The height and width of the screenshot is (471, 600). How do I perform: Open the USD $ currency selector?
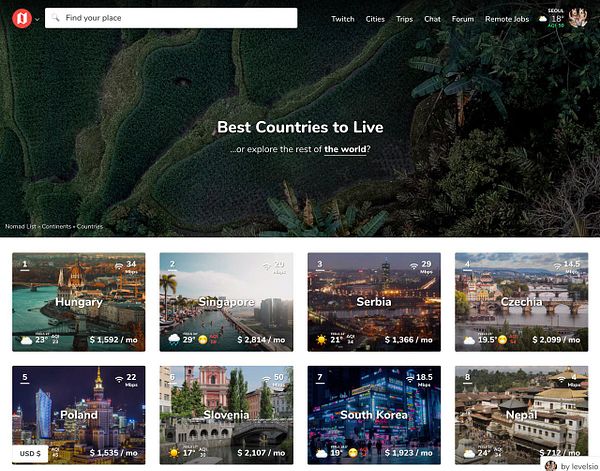click(x=30, y=453)
